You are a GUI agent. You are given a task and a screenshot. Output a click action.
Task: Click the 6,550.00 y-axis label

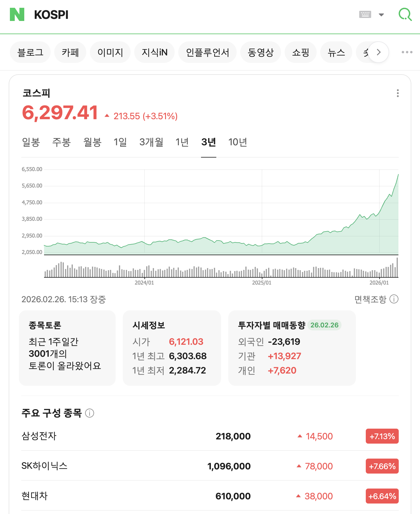pos(32,169)
